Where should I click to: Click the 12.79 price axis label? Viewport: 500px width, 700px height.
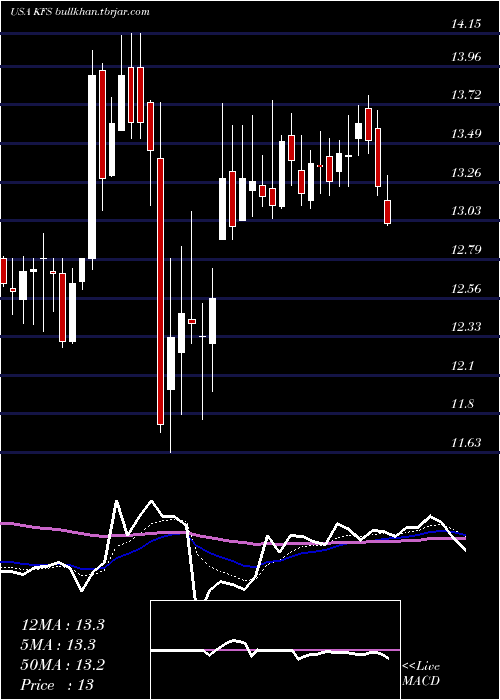[x=467, y=249]
